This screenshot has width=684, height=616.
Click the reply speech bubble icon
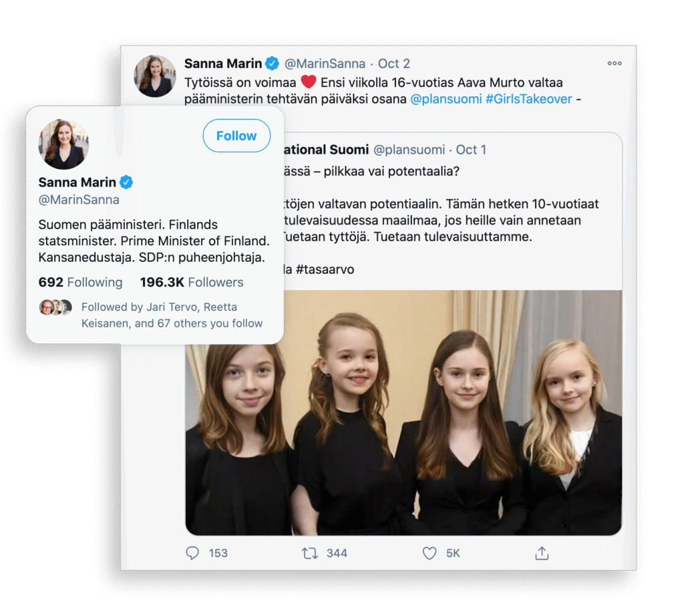click(x=192, y=553)
